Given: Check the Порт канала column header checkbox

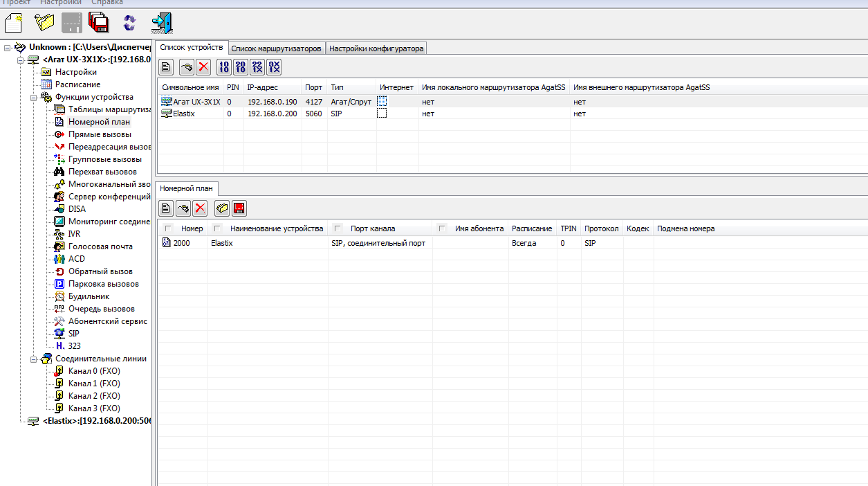Looking at the screenshot, I should 338,228.
